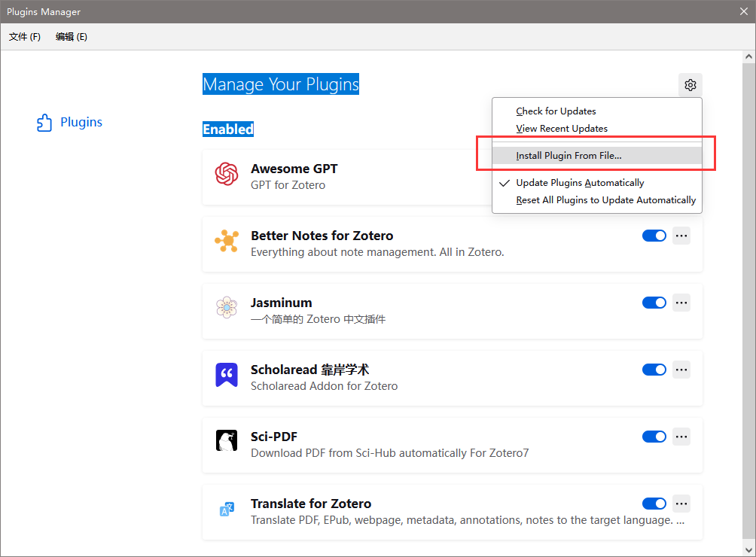756x557 pixels.
Task: Close the Plugins Manager window
Action: (743, 11)
